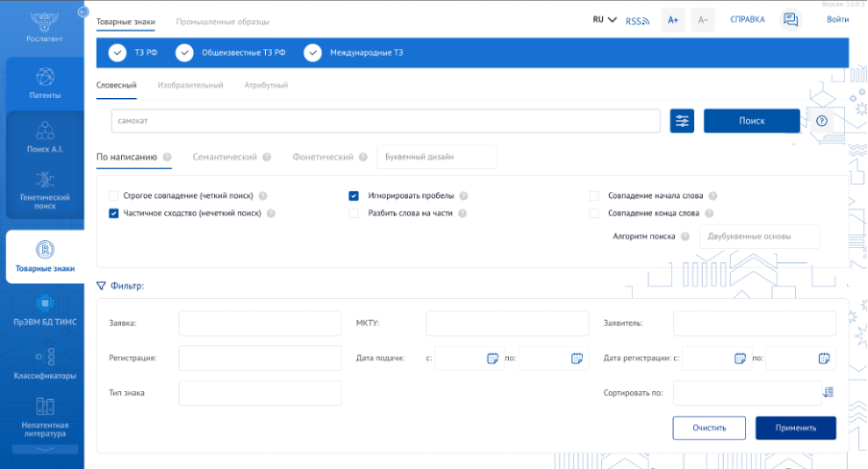This screenshot has width=868, height=469.
Task: Open the RU language dropdown
Action: click(604, 19)
